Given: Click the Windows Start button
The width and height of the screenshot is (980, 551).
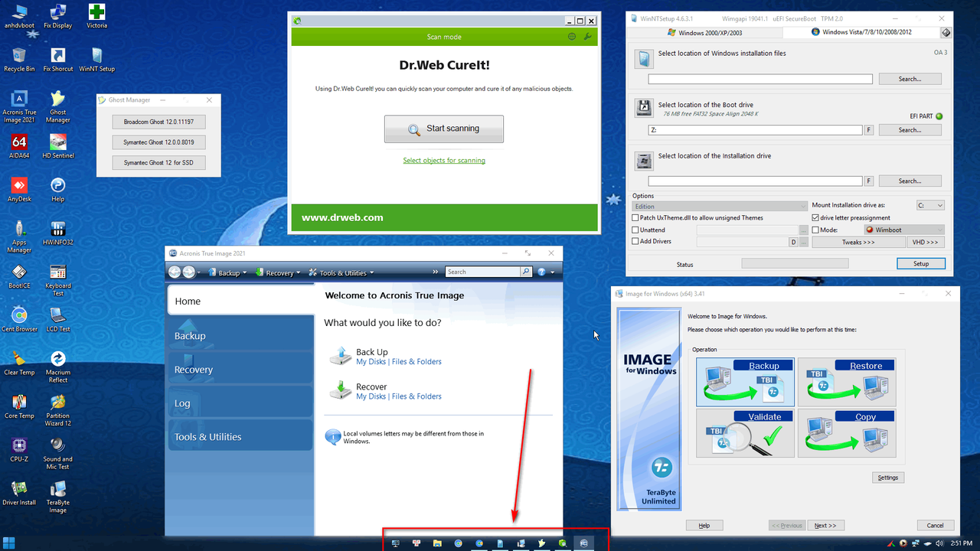Looking at the screenshot, I should (11, 543).
